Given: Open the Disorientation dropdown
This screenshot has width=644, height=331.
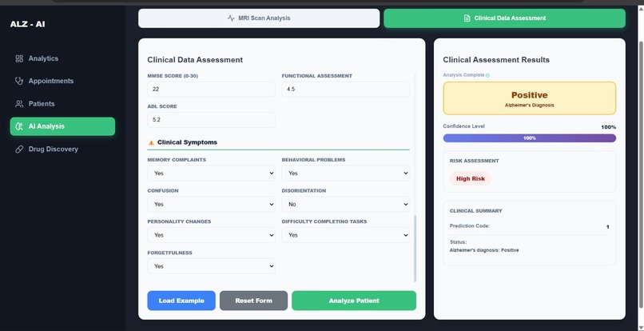Looking at the screenshot, I should click(x=345, y=204).
